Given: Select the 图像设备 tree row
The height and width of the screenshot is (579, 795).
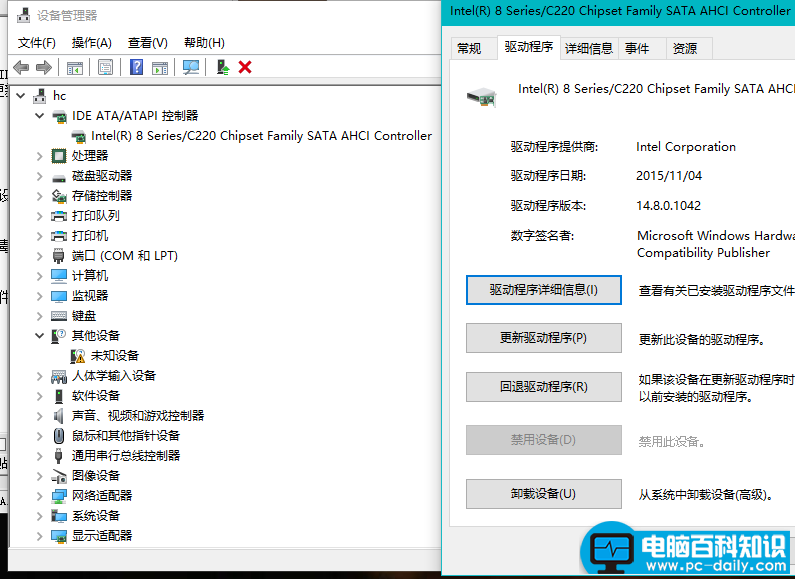Looking at the screenshot, I should [x=96, y=476].
